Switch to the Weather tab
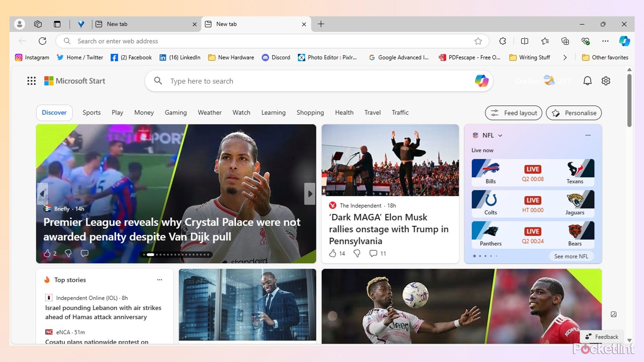The width and height of the screenshot is (644, 362). 210,113
